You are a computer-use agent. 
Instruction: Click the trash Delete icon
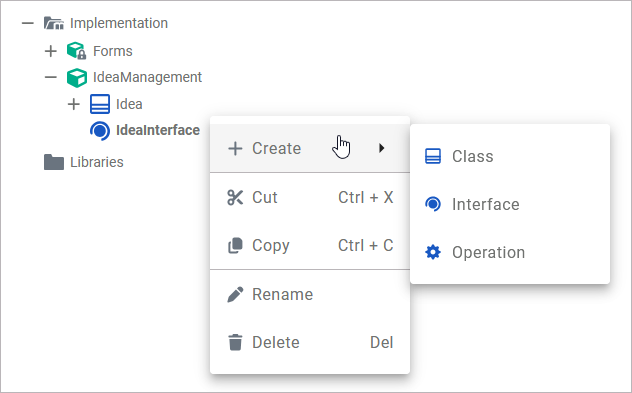click(x=235, y=343)
